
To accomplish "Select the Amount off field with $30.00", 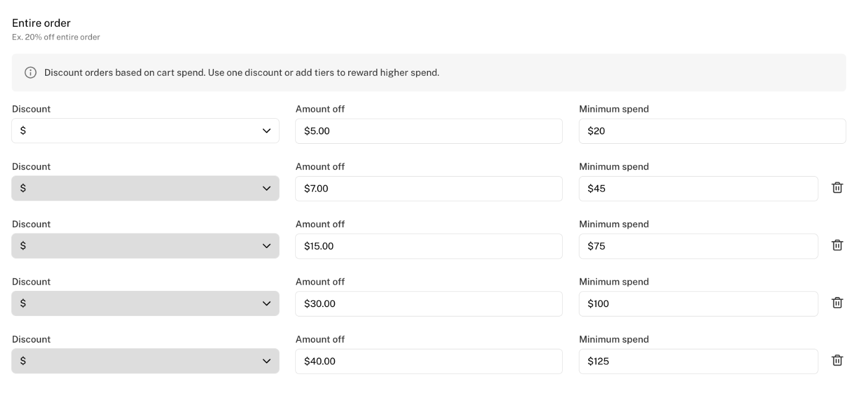I will 428,304.
